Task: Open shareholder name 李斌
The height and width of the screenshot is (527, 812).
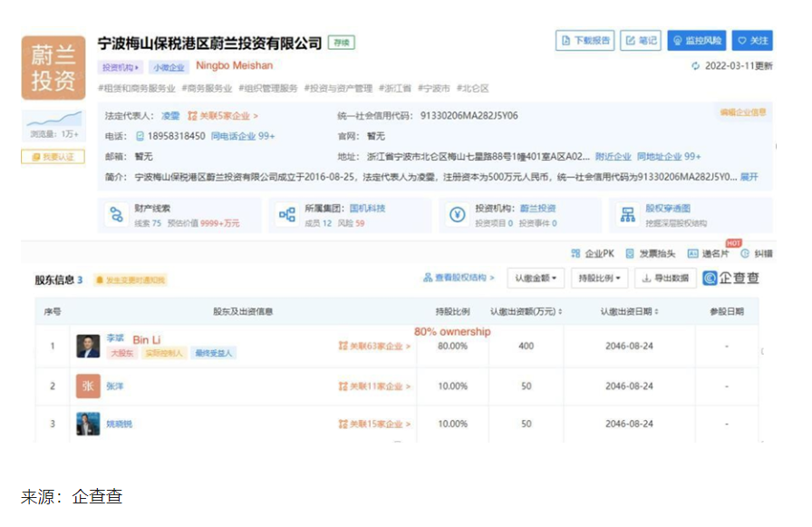Action: [115, 337]
